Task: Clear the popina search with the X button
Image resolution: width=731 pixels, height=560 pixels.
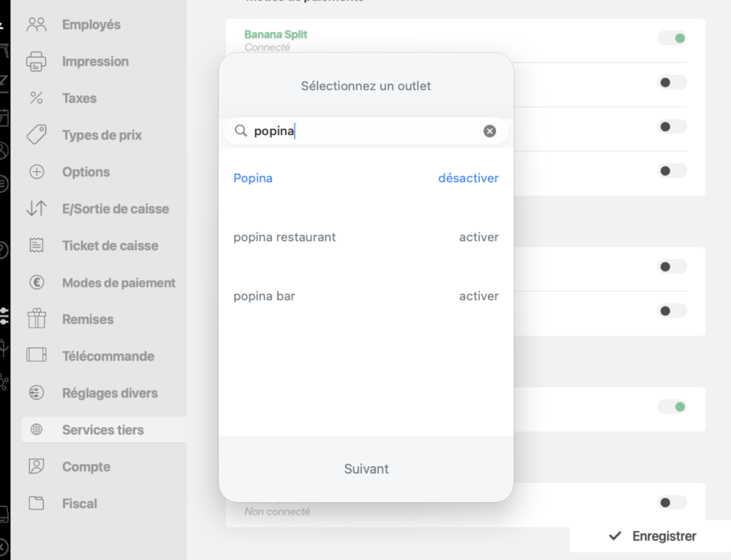Action: [x=490, y=131]
